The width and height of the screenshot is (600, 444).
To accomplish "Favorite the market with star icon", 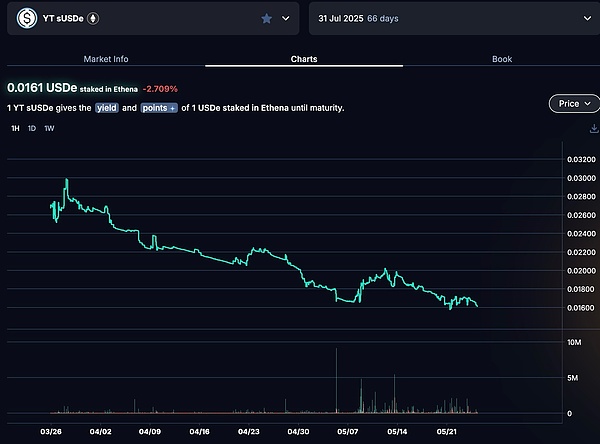I will (x=266, y=18).
